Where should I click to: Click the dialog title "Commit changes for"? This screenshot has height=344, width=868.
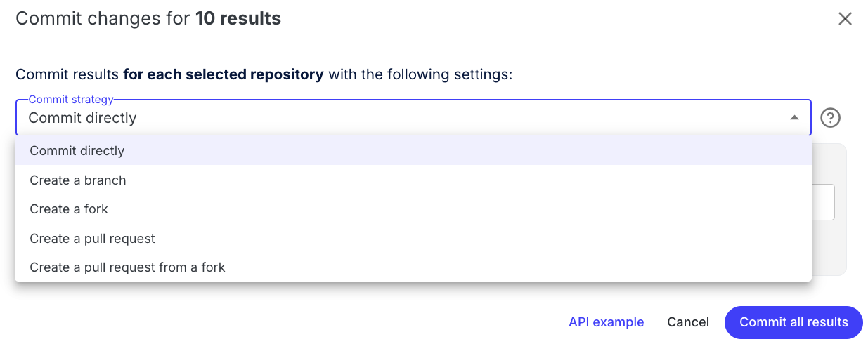tap(103, 19)
